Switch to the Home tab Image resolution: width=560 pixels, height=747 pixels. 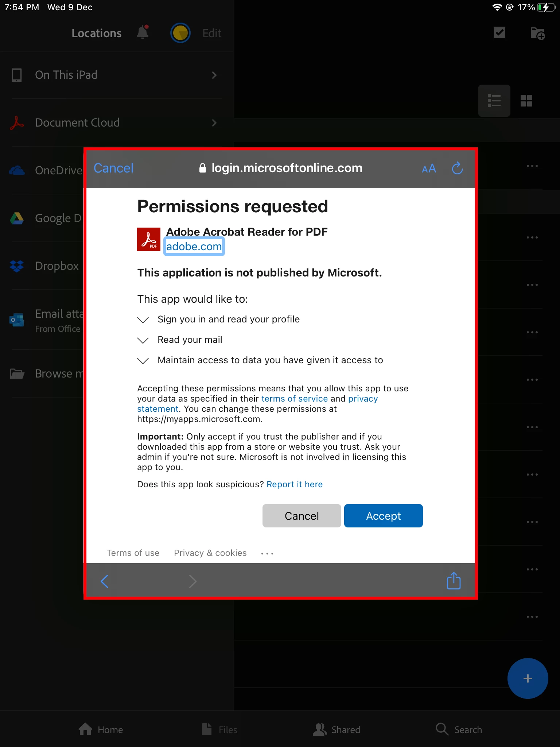(101, 729)
